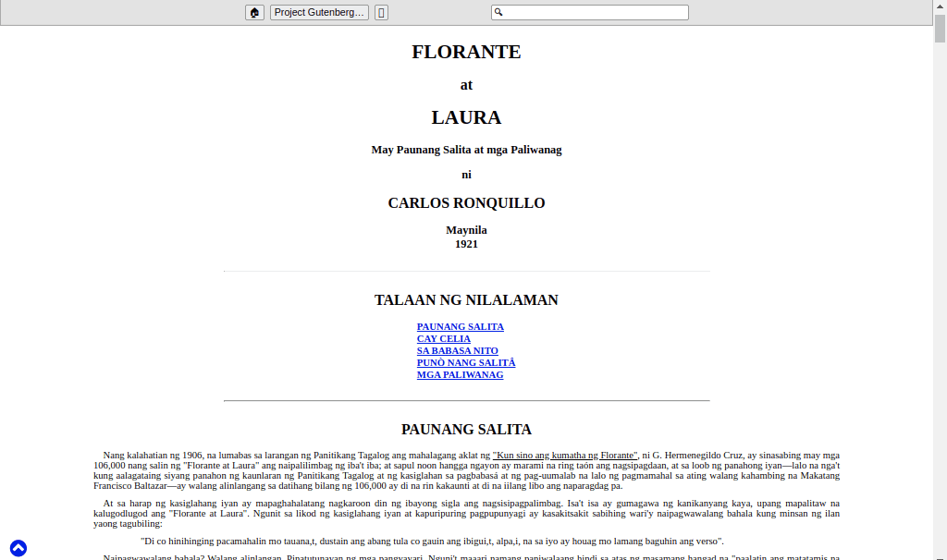
Task: Click the home icon in the toolbar
Action: click(254, 12)
